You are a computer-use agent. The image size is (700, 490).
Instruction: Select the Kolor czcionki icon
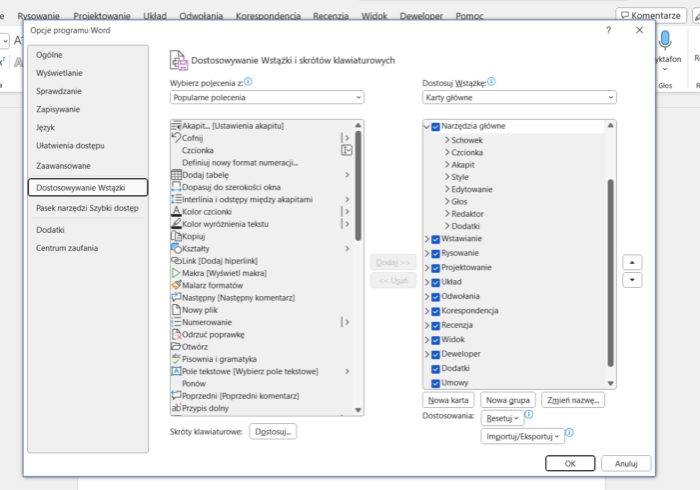pyautogui.click(x=176, y=212)
